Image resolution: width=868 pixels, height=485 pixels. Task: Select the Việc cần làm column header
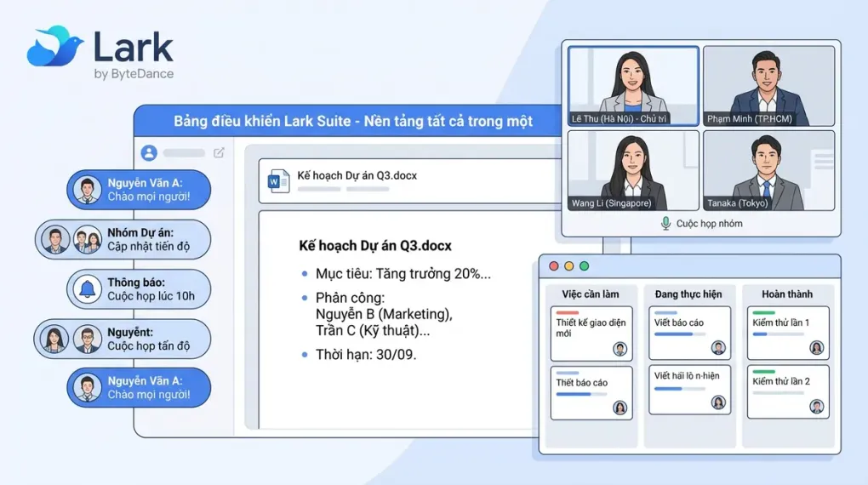(591, 294)
